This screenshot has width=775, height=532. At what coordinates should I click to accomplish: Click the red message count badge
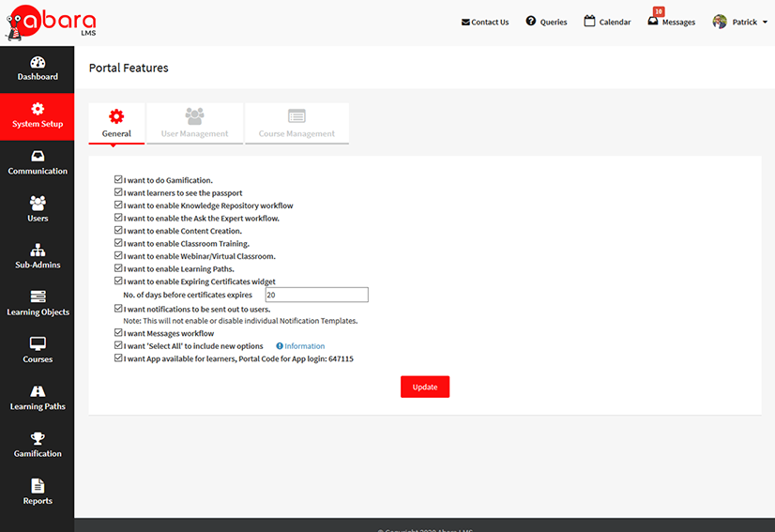[x=659, y=11]
